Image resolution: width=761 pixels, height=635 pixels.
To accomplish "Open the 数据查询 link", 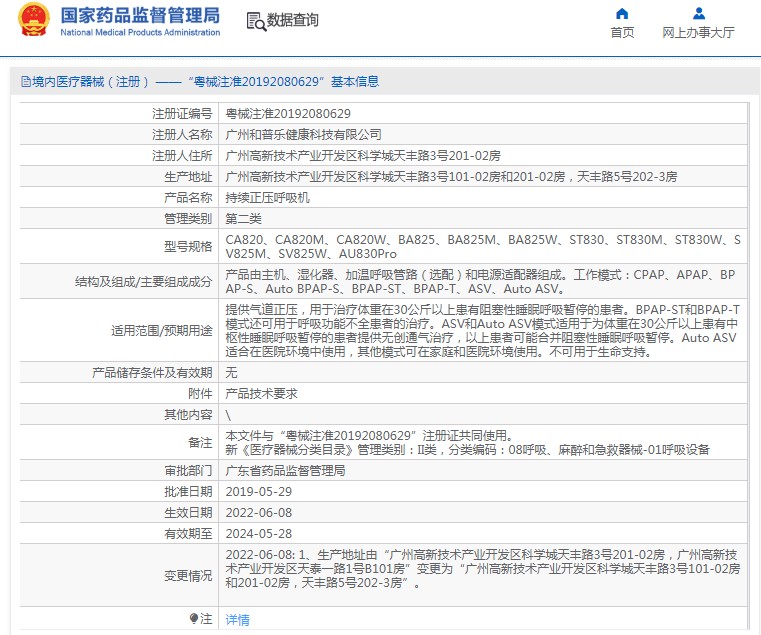I will (x=292, y=20).
